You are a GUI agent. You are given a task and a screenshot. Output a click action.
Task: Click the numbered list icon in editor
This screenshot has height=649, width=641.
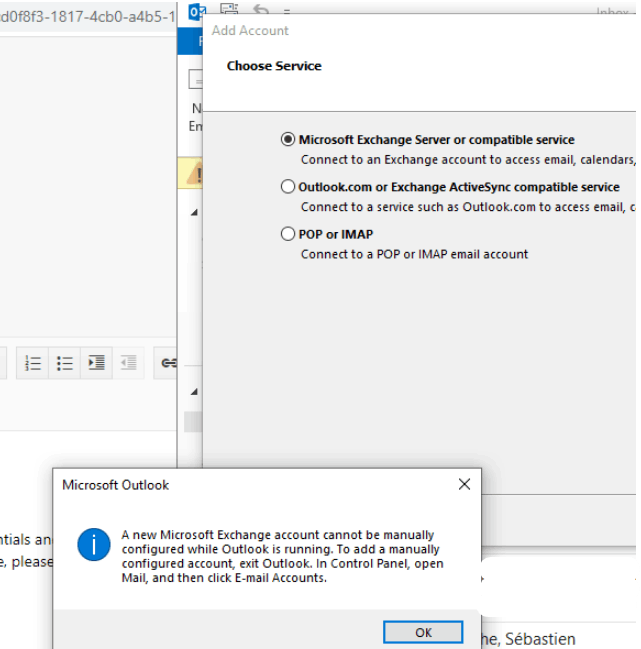(33, 363)
